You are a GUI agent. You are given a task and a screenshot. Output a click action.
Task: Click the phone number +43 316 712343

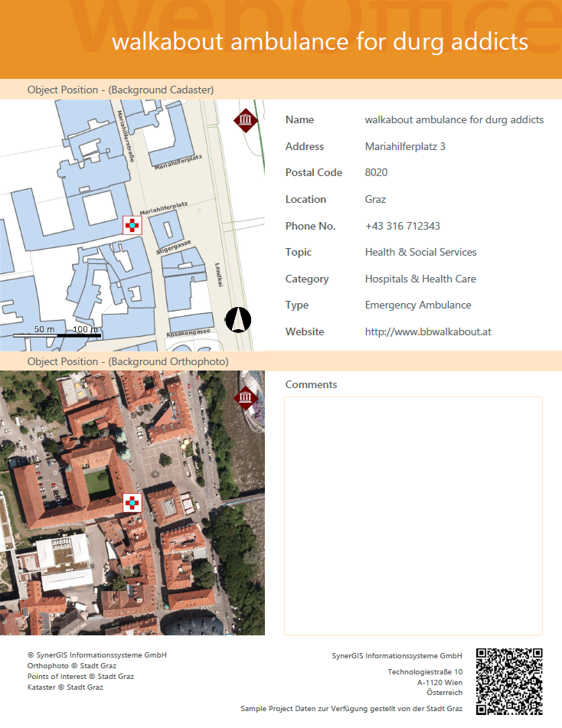pyautogui.click(x=402, y=226)
